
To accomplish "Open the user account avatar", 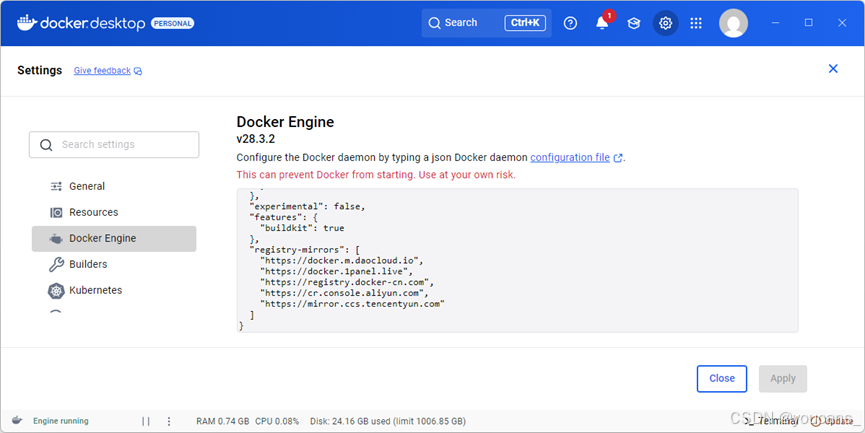I will [x=733, y=23].
